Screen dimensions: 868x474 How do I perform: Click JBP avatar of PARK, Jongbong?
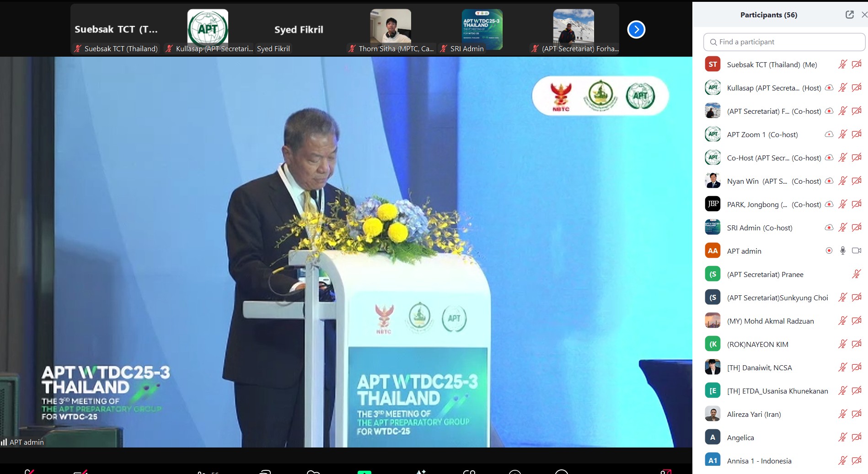tap(713, 204)
